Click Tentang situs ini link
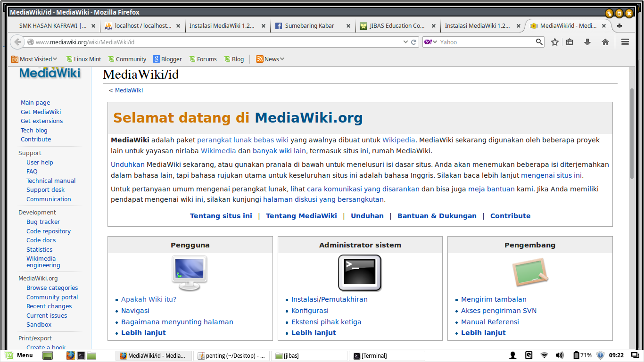This screenshot has width=644, height=362. pyautogui.click(x=221, y=216)
